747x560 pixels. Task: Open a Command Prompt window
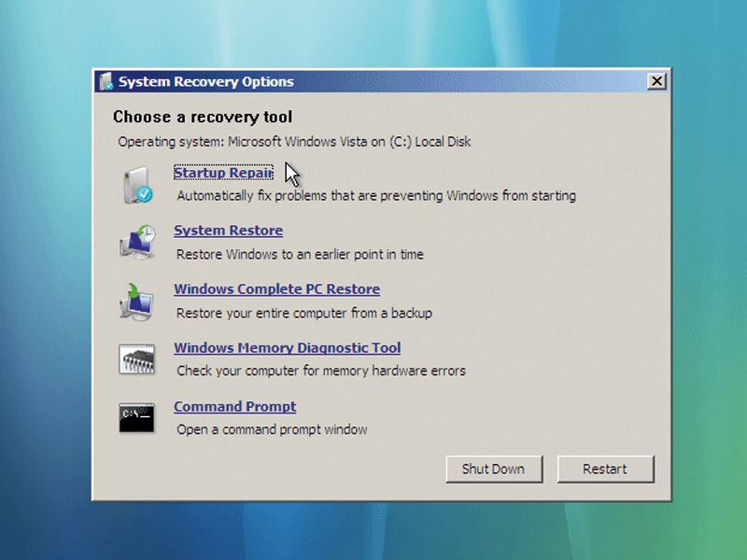point(234,407)
